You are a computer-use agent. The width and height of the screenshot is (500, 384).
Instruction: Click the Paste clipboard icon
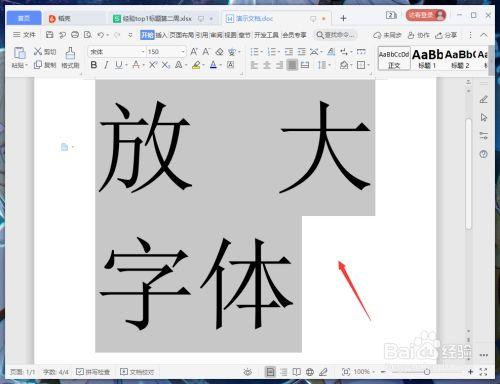tap(19, 53)
